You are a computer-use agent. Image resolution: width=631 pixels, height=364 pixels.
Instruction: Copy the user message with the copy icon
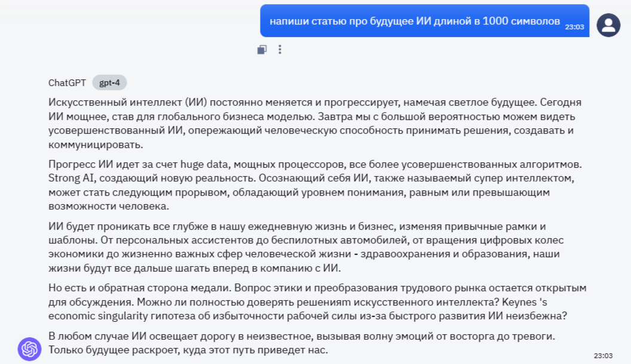[x=262, y=50]
